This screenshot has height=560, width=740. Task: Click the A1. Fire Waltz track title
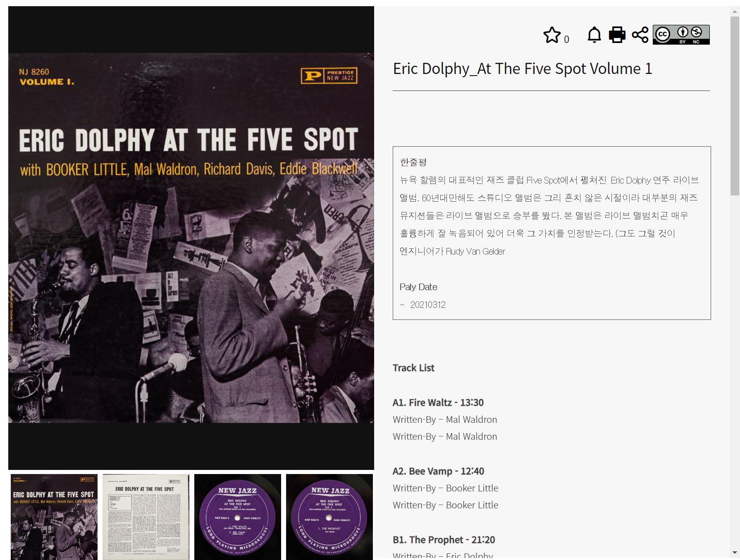pos(438,403)
